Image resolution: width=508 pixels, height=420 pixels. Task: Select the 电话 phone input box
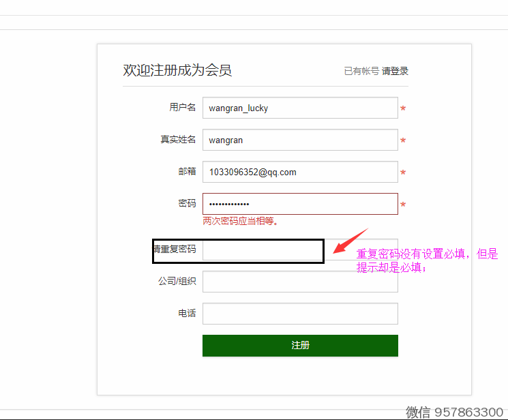pyautogui.click(x=299, y=314)
